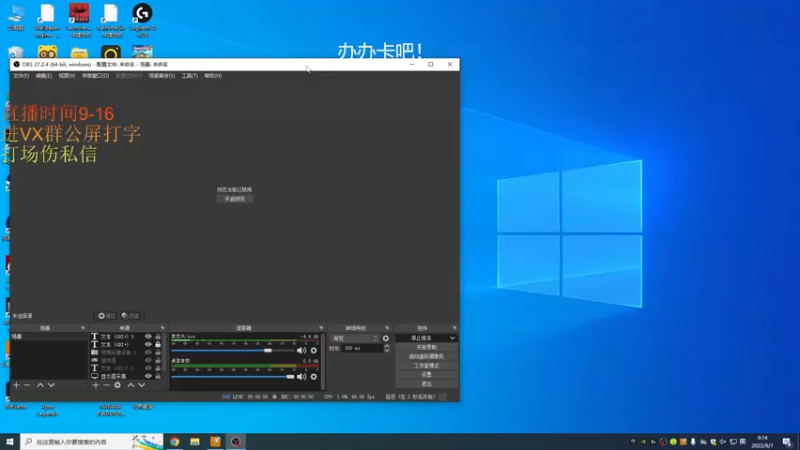800x450 pixels.
Task: Move the selected source up in the list
Action: tap(131, 385)
